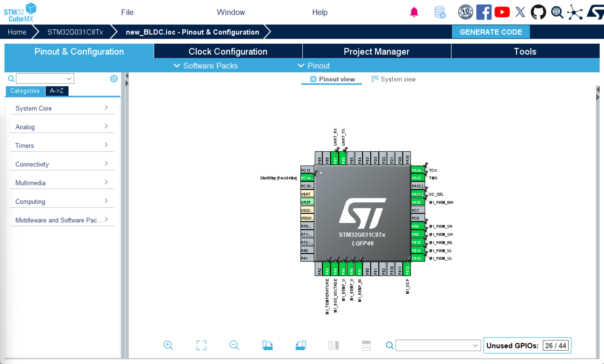Open the pin search dropdown at bottom

click(438, 345)
